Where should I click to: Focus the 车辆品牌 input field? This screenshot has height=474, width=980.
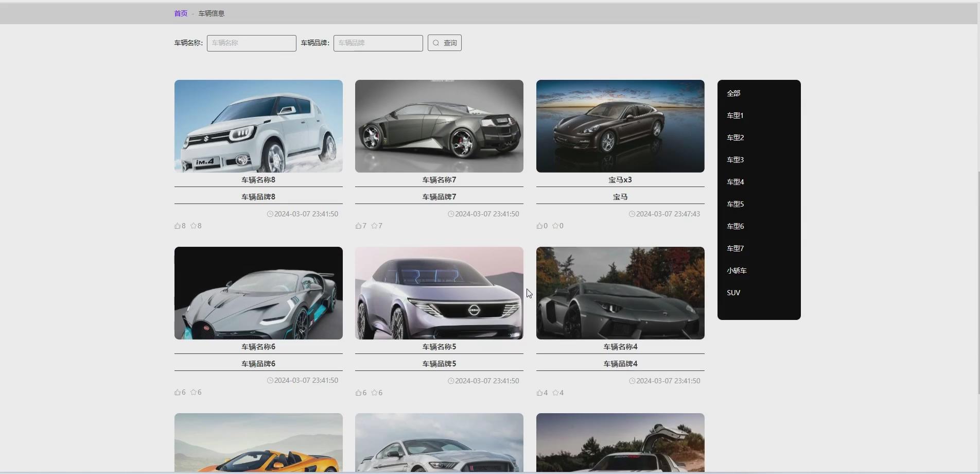[378, 43]
